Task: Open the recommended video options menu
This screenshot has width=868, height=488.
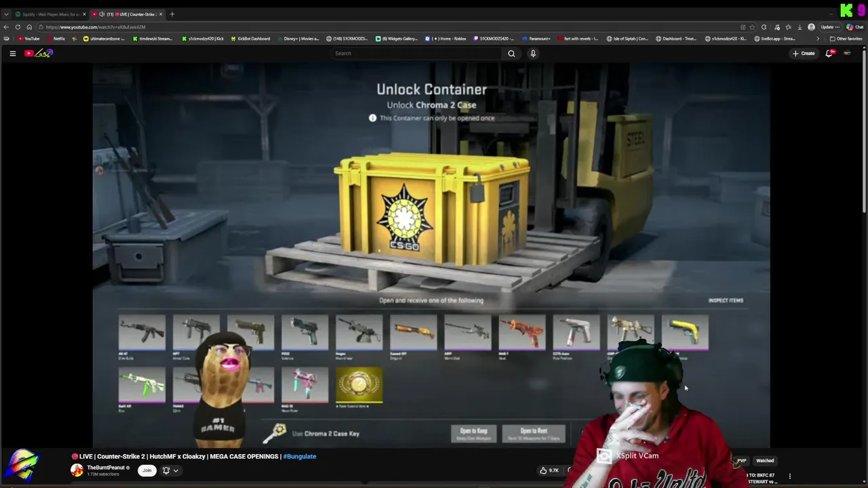Action: pos(789,476)
